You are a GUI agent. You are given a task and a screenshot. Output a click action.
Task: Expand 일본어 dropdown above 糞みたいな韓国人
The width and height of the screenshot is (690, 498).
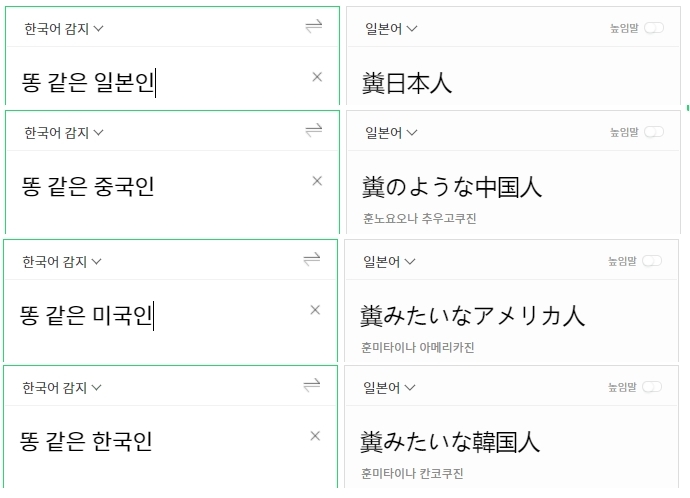(x=389, y=388)
